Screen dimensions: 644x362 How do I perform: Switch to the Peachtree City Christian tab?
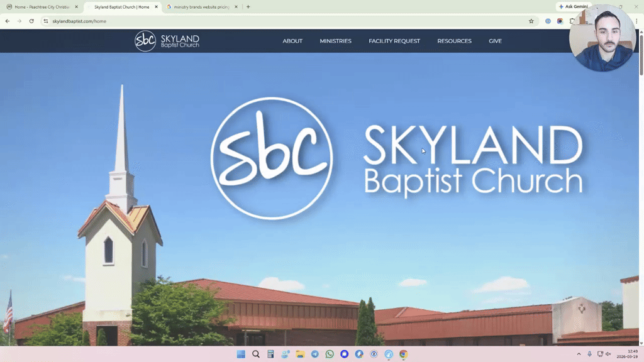click(x=42, y=6)
